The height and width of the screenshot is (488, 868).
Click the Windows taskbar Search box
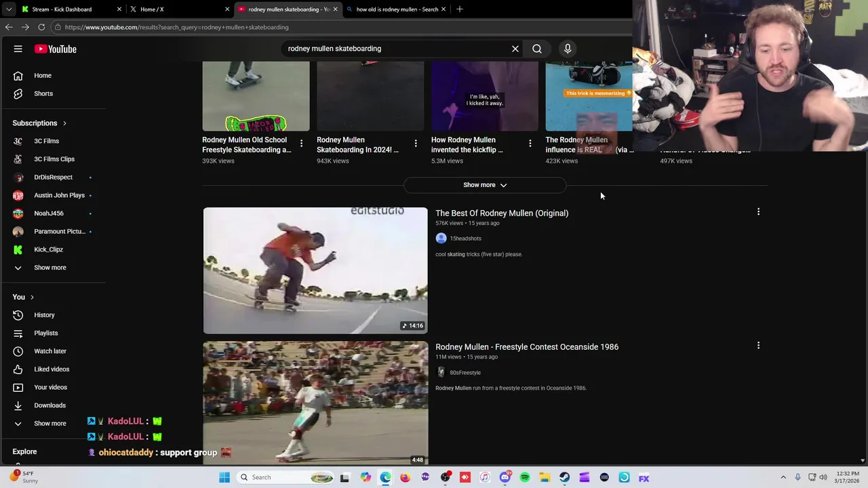point(285,477)
